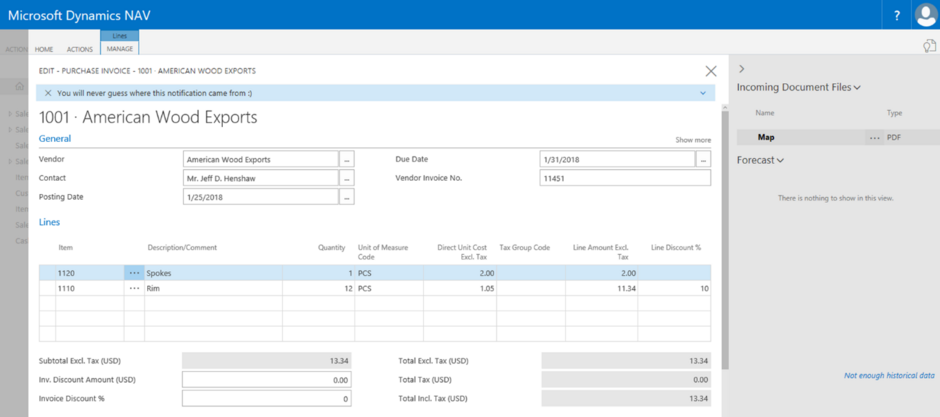This screenshot has height=417, width=940.
Task: Select the Spokes description cell
Action: pyautogui.click(x=213, y=273)
